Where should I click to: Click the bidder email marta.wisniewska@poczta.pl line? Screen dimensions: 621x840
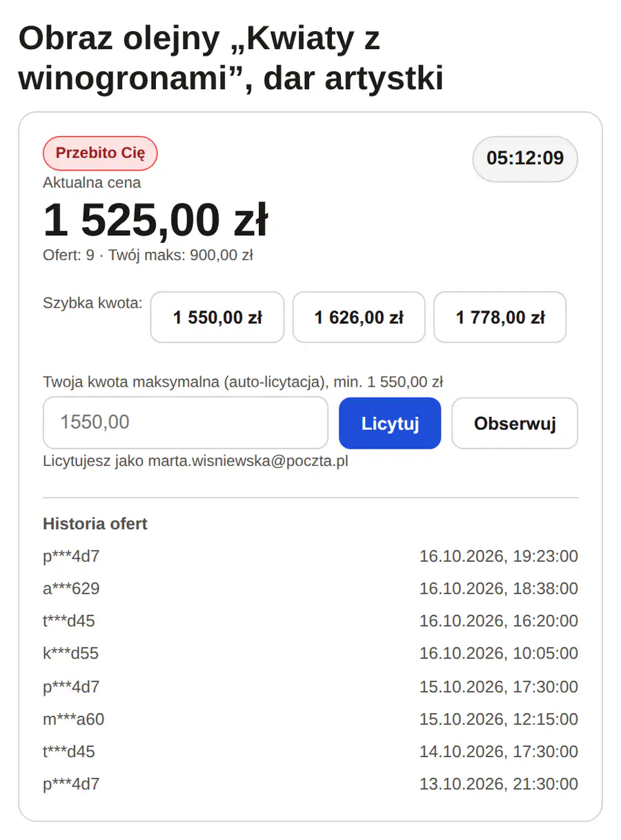click(195, 461)
